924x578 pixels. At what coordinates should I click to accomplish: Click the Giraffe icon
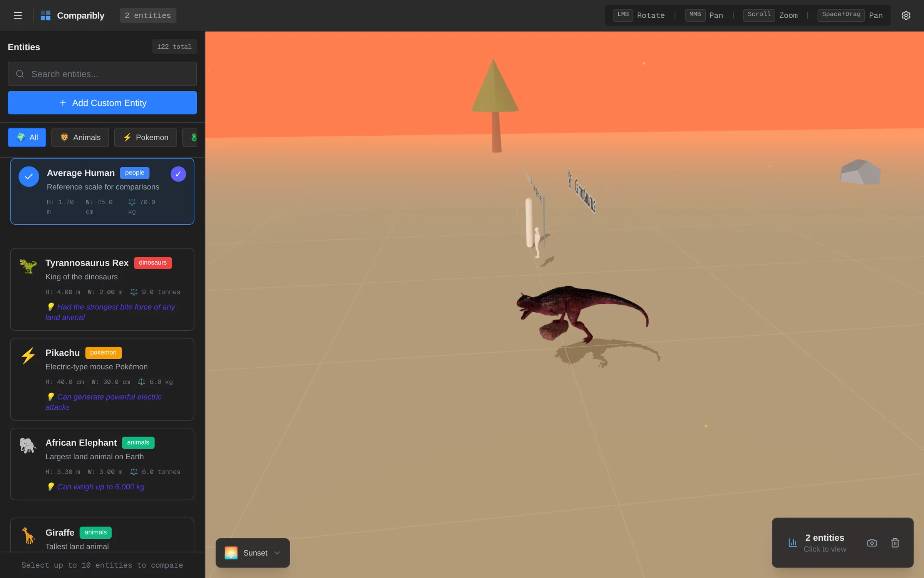[28, 536]
